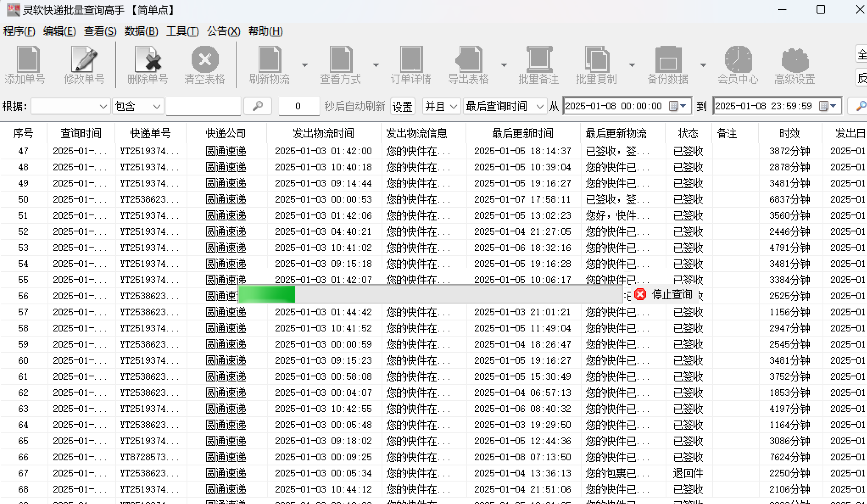Open the 包含 condition combo box
The image size is (867, 504).
point(138,106)
